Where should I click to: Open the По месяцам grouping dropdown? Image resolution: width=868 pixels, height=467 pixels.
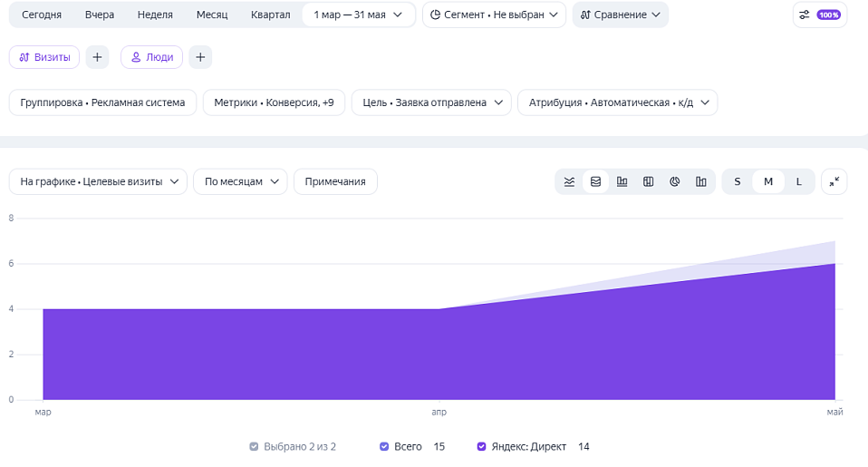(241, 181)
